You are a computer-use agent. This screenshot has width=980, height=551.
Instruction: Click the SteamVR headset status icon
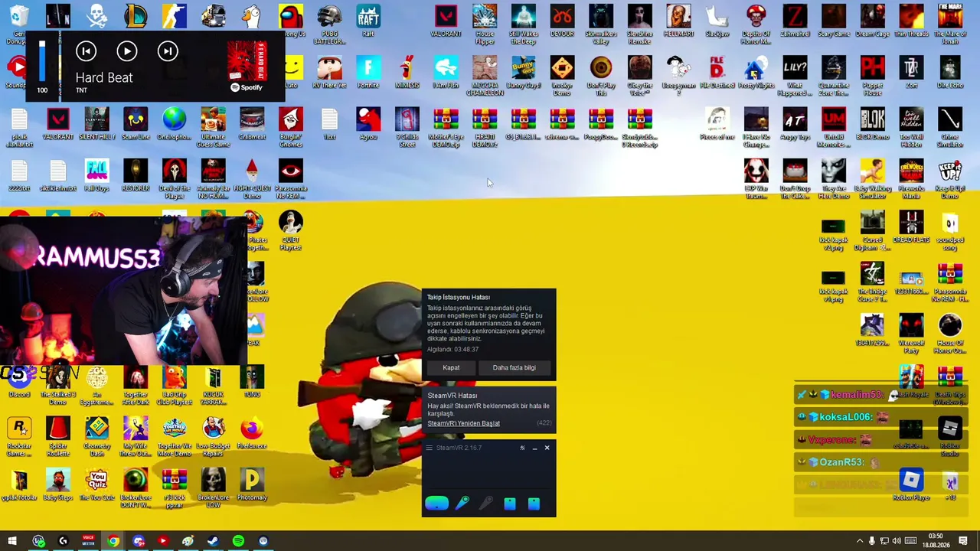pyautogui.click(x=436, y=504)
